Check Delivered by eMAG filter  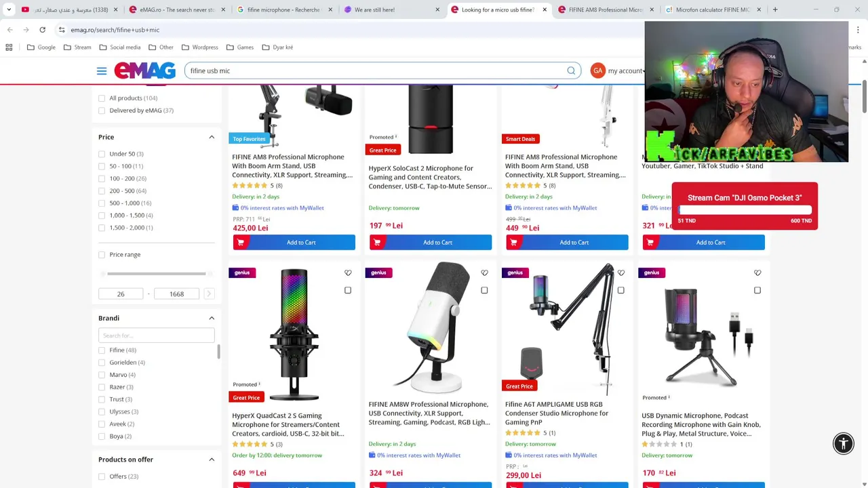pyautogui.click(x=102, y=110)
